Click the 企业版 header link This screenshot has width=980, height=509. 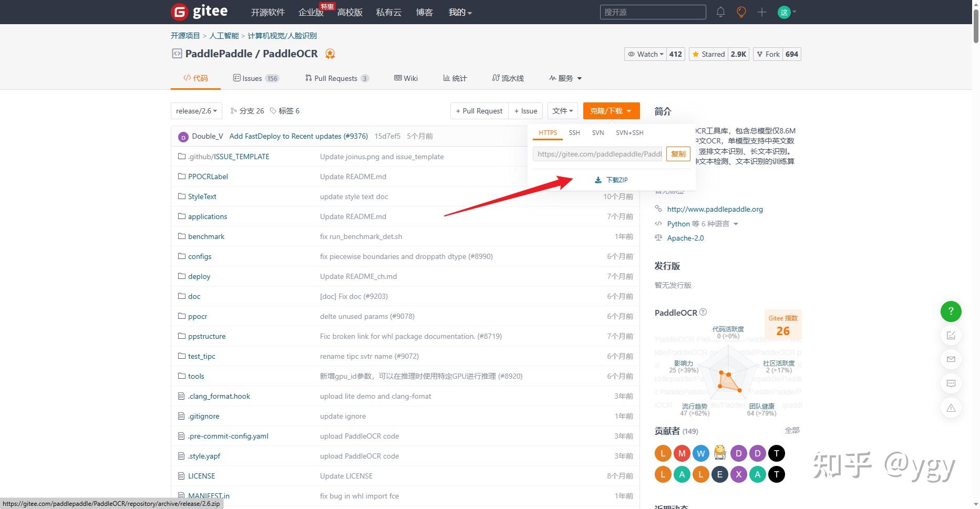tap(311, 12)
